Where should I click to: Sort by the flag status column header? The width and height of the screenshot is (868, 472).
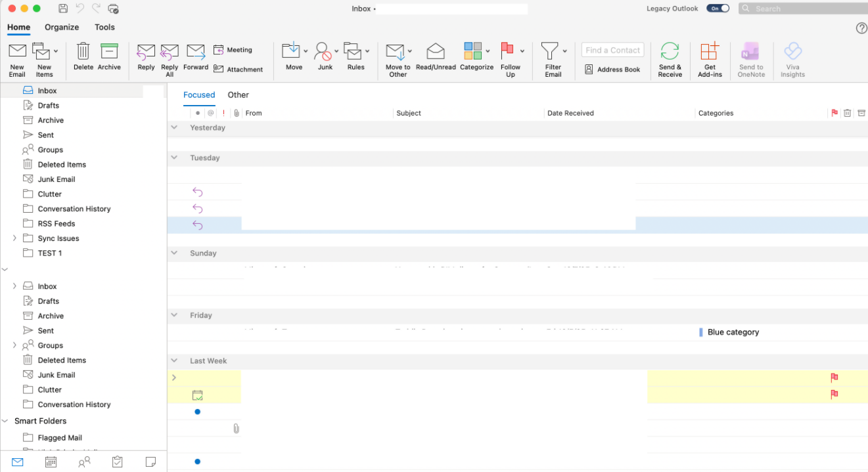click(x=834, y=113)
